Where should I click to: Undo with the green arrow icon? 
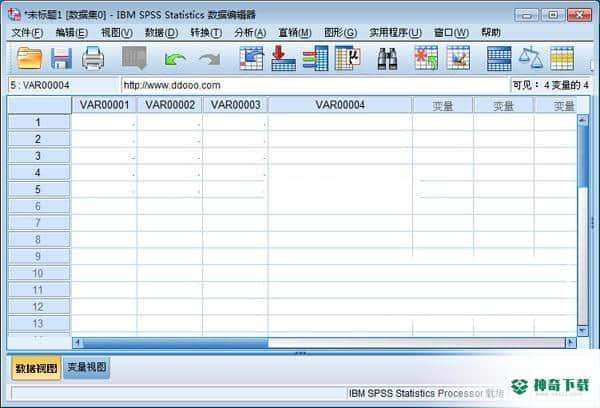point(175,59)
